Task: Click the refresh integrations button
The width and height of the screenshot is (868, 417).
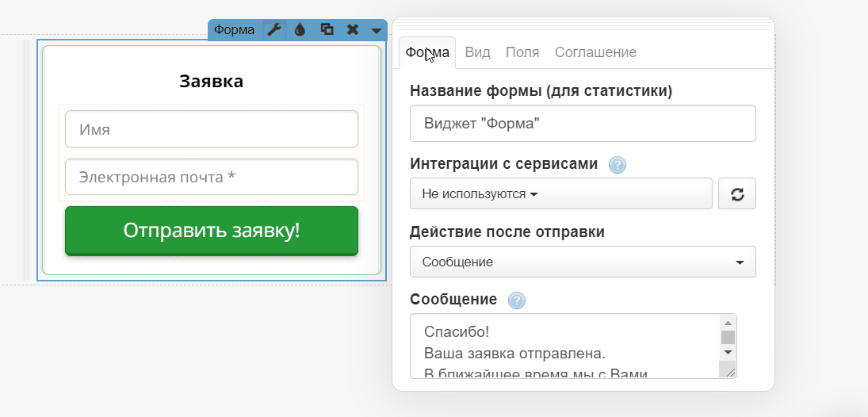Action: (736, 194)
